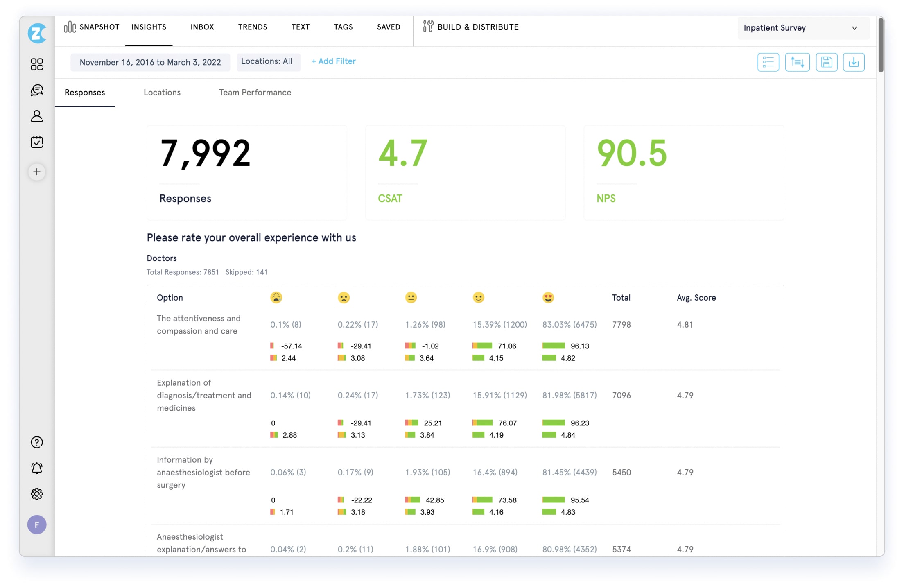Click Total Responses: 7851 text
This screenshot has width=904, height=588.
183,272
